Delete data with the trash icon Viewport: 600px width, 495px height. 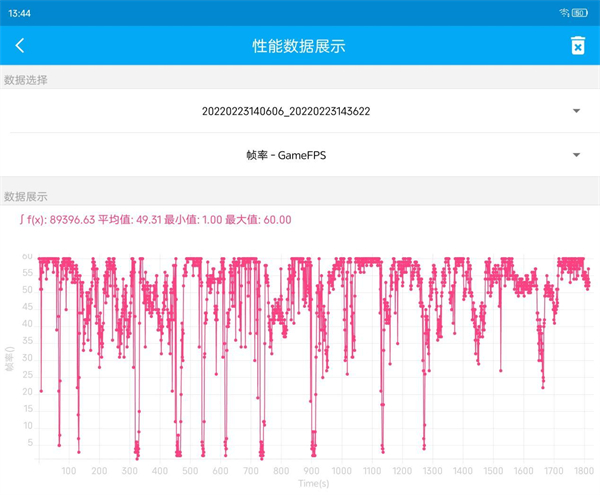(577, 46)
